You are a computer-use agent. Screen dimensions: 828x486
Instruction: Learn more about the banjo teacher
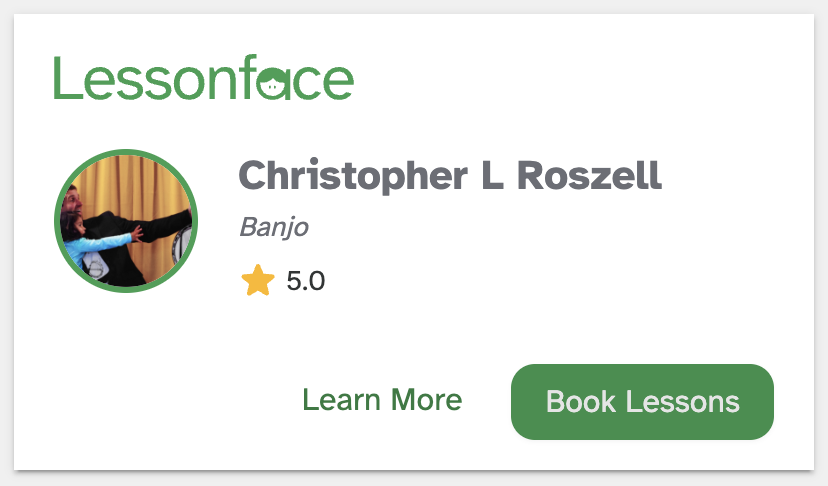(382, 401)
